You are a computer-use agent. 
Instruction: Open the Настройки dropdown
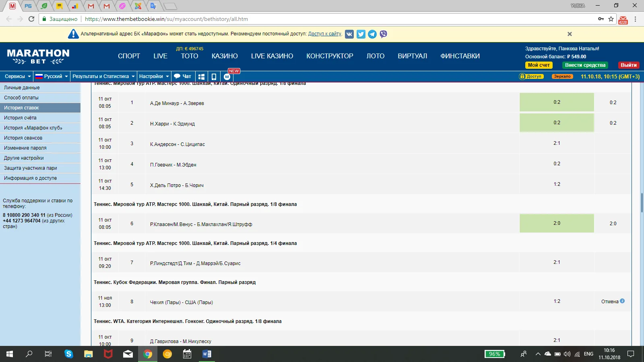click(154, 76)
